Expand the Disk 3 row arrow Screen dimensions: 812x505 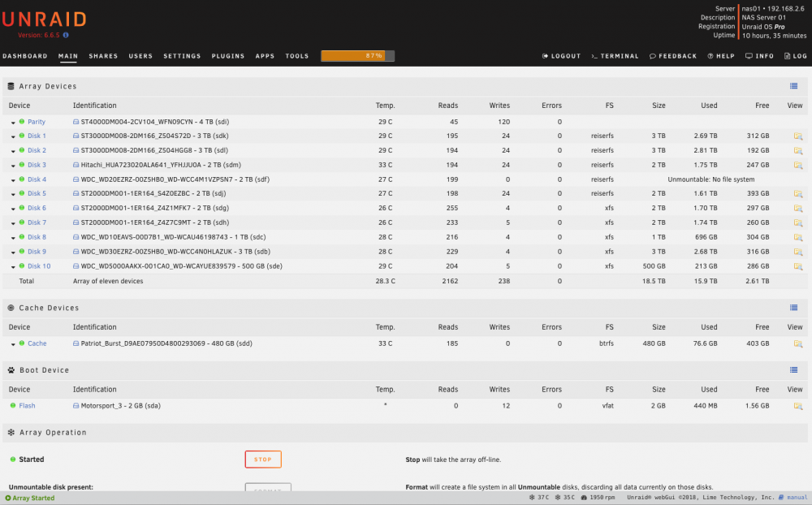[x=13, y=166]
